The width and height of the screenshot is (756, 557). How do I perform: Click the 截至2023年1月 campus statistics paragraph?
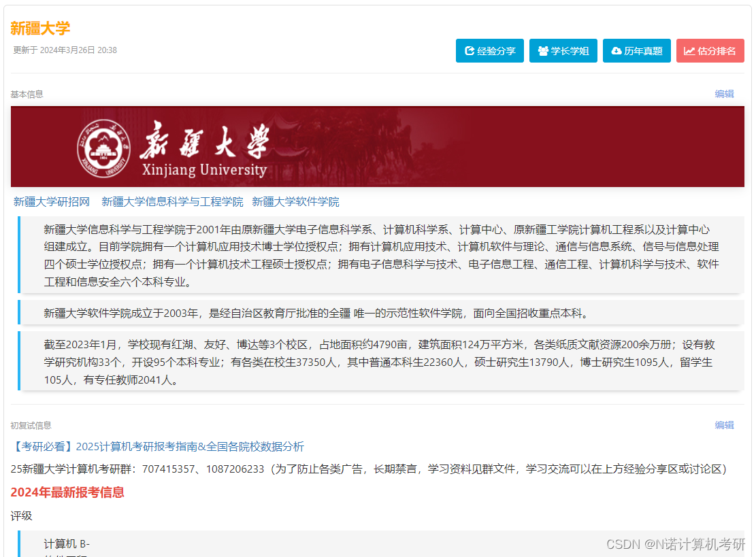point(381,362)
